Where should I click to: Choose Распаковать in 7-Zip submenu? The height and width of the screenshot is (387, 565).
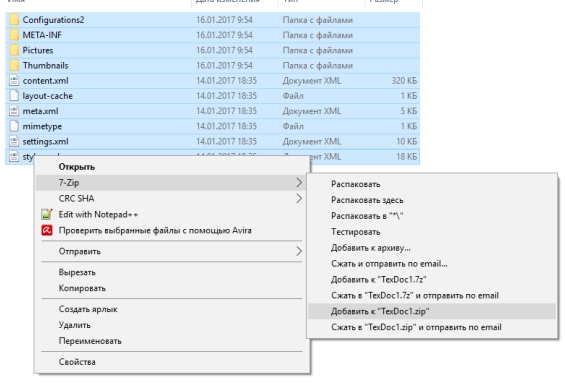pyautogui.click(x=432, y=184)
